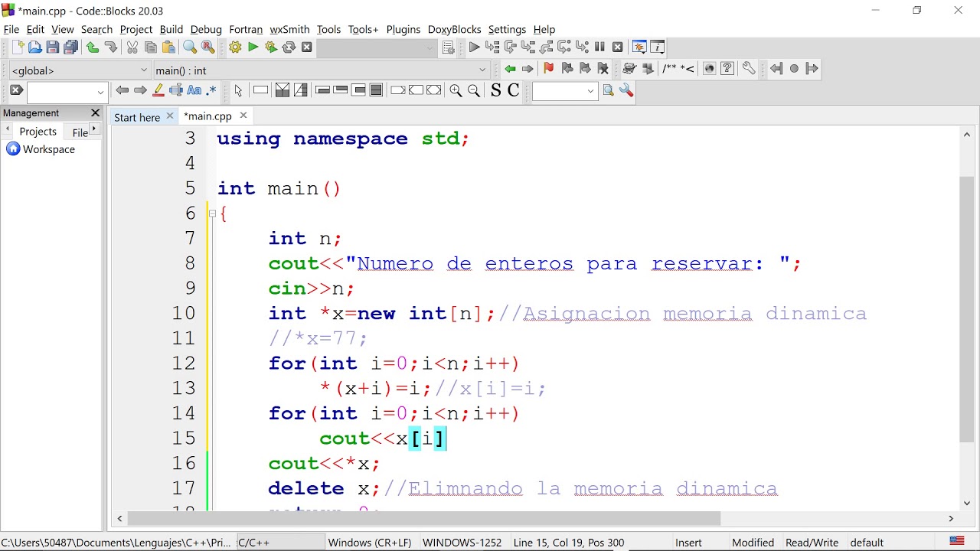This screenshot has width=980, height=551.
Task: Start debugging with the gray play arrow
Action: 474,47
